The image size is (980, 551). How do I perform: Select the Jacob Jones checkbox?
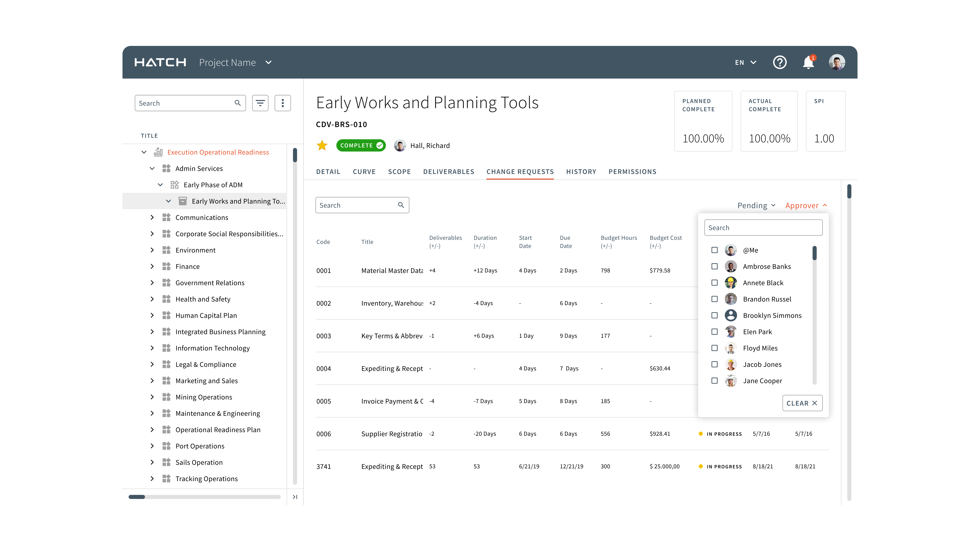[x=714, y=364]
